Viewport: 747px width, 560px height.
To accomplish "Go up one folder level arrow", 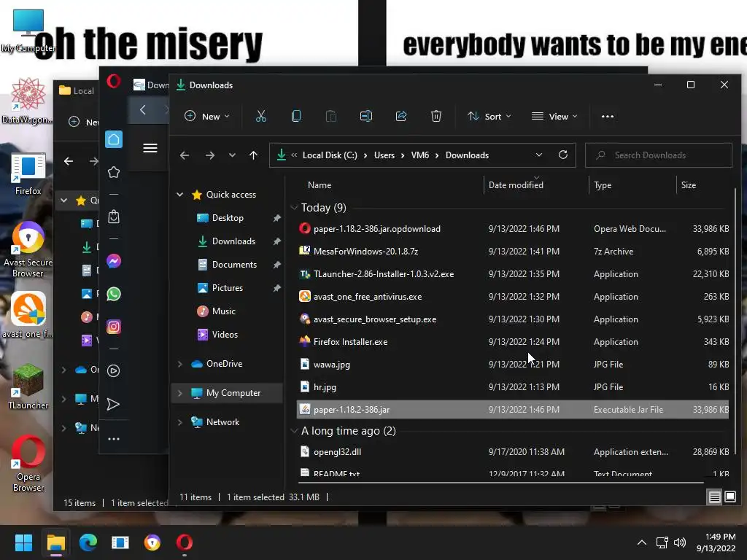I will point(253,155).
